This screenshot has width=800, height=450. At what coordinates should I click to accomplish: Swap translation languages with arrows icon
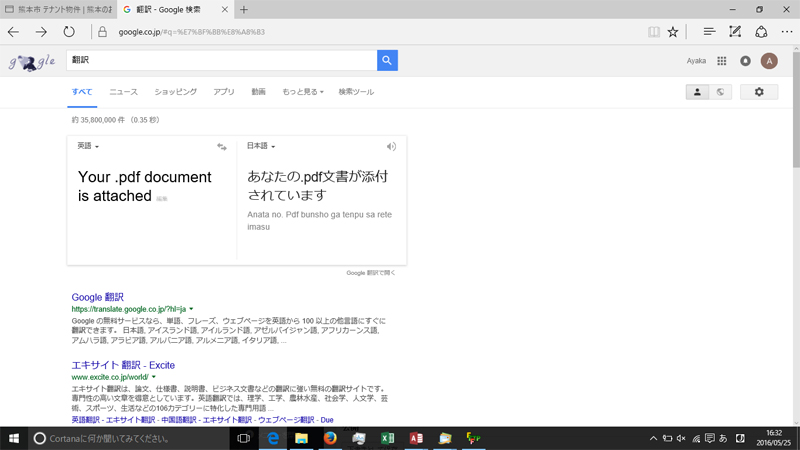(x=222, y=147)
